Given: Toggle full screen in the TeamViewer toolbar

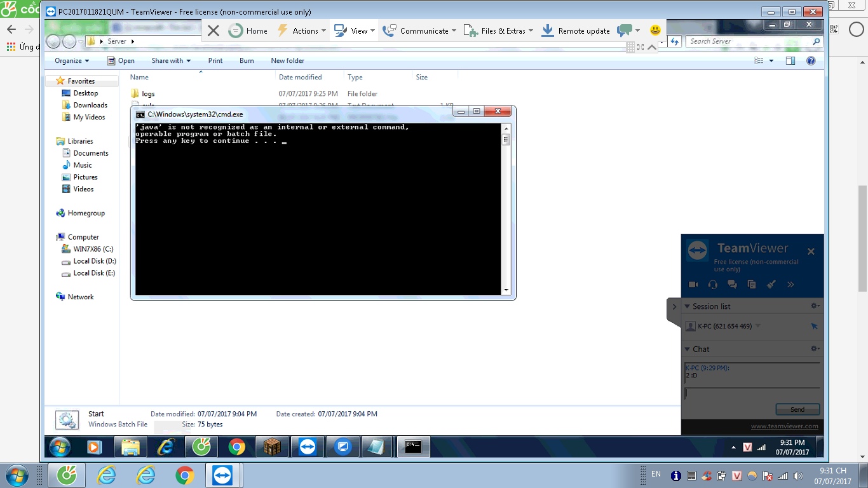Looking at the screenshot, I should click(x=641, y=47).
